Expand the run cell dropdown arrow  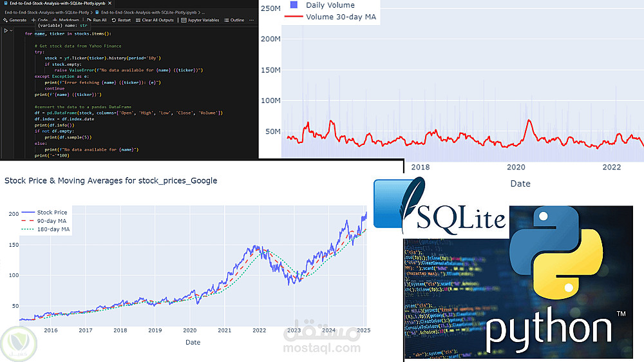[11, 30]
